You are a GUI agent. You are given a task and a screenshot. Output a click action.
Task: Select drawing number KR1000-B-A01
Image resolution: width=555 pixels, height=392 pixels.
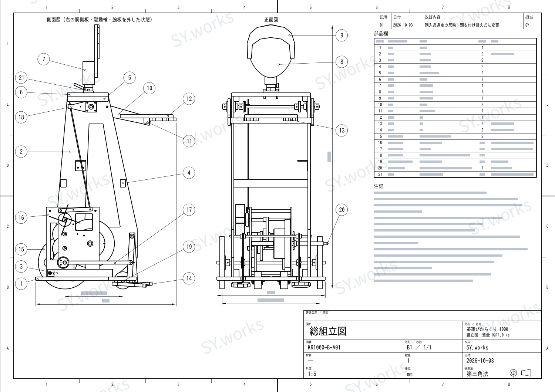324,348
